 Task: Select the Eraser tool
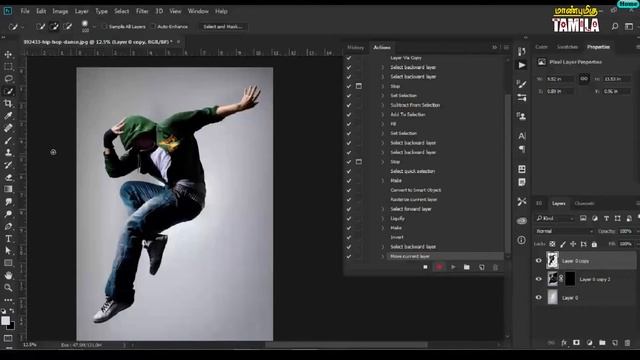[x=8, y=177]
